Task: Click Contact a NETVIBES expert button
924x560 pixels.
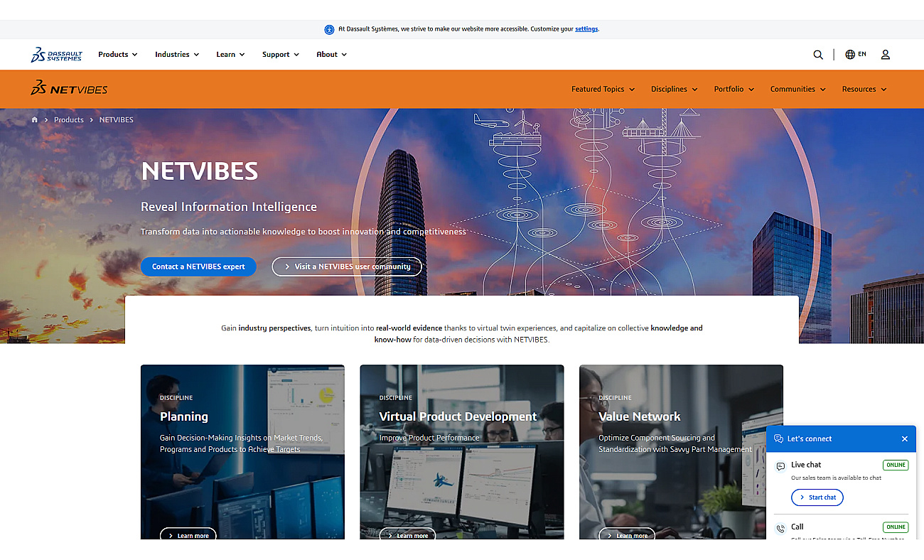Action: [198, 266]
